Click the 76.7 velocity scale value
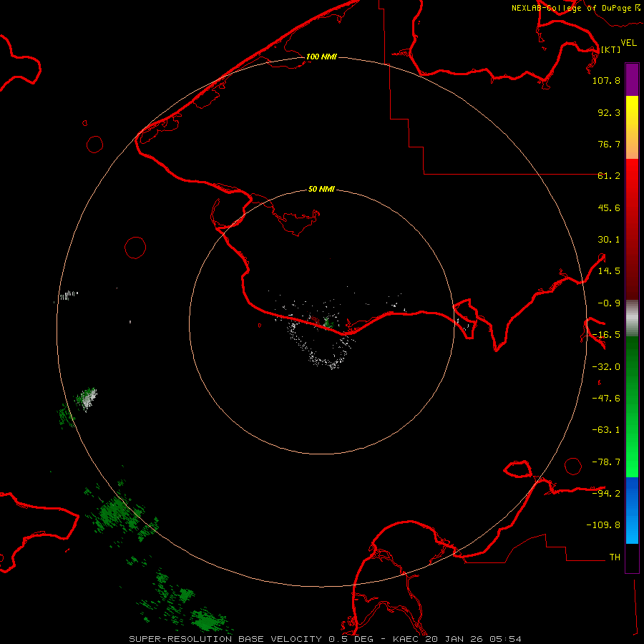Image resolution: width=644 pixels, height=644 pixels. 609,144
